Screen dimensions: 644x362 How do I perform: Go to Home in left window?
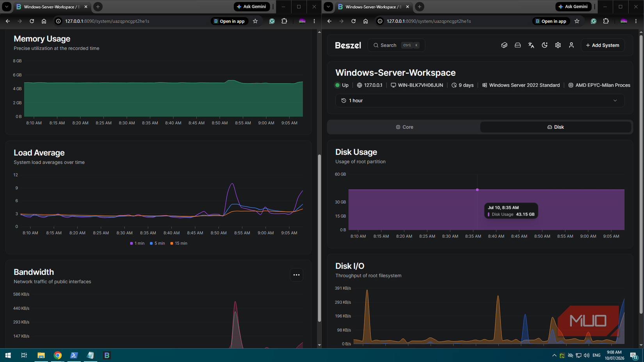pos(44,21)
